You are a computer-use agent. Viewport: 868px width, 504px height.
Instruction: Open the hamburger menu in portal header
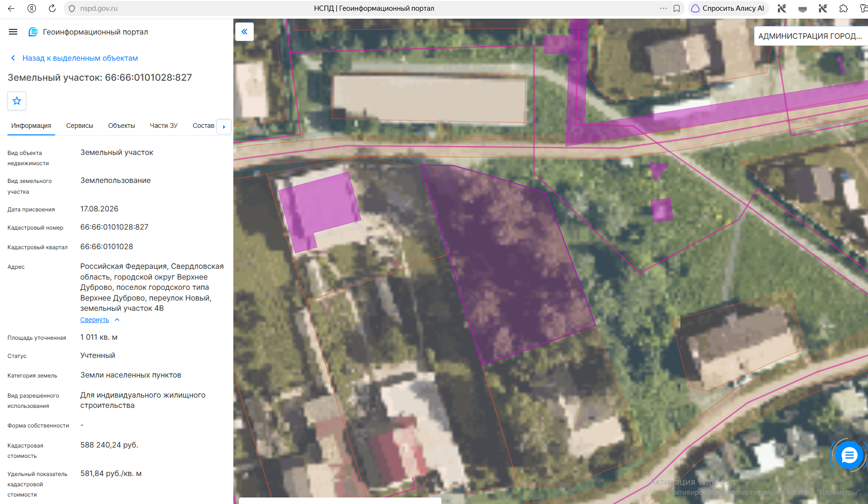pyautogui.click(x=13, y=32)
